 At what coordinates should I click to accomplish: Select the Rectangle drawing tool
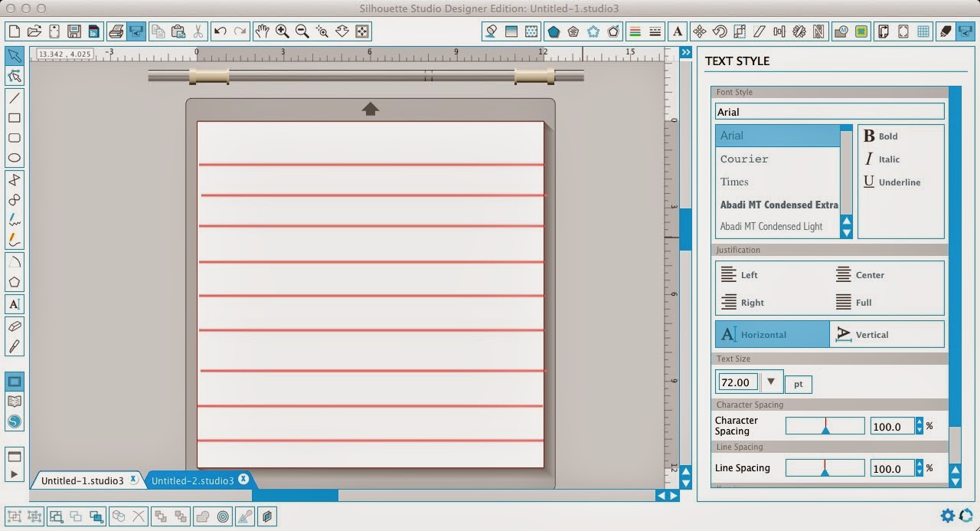point(15,118)
